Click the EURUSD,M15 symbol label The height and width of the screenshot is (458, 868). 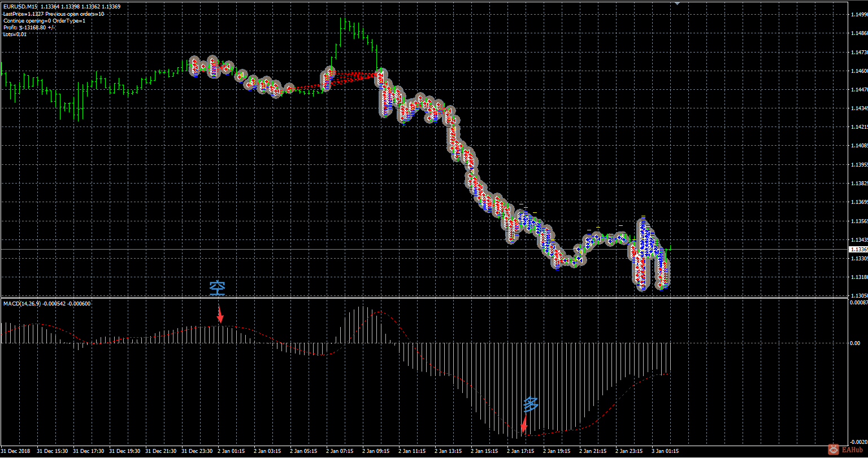[x=20, y=7]
